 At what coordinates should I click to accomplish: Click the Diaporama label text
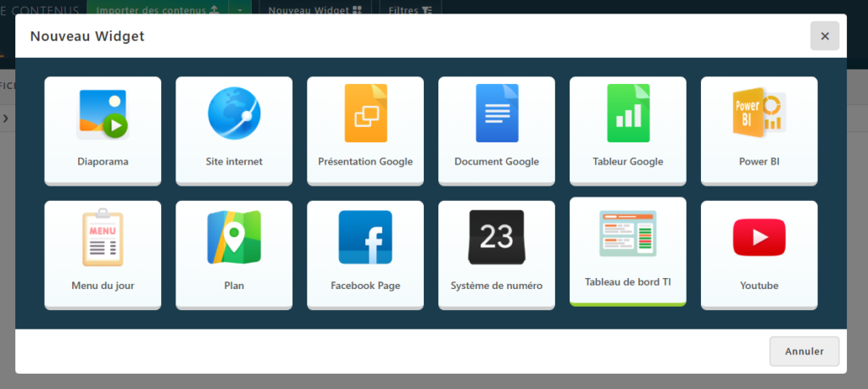tap(103, 162)
